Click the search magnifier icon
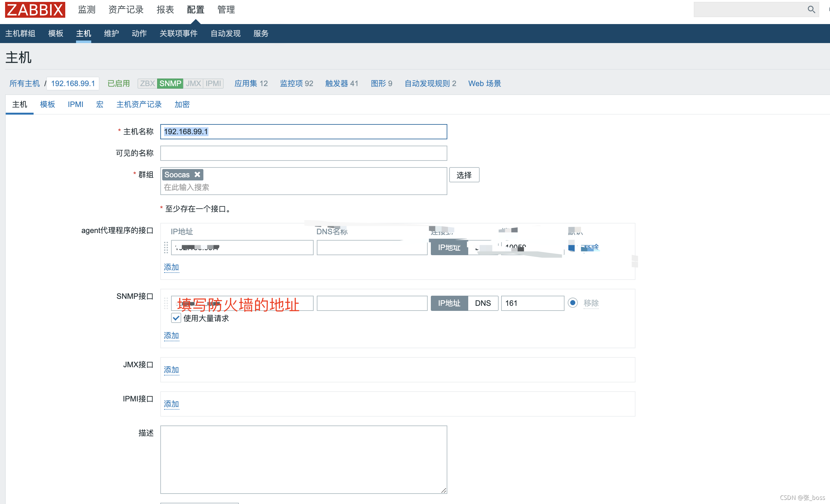This screenshot has width=830, height=504. (811, 9)
